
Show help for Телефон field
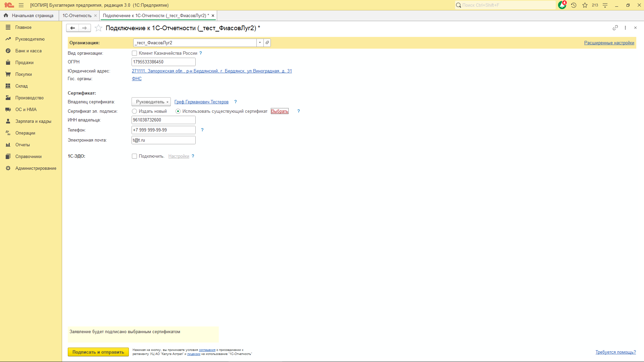pyautogui.click(x=202, y=130)
